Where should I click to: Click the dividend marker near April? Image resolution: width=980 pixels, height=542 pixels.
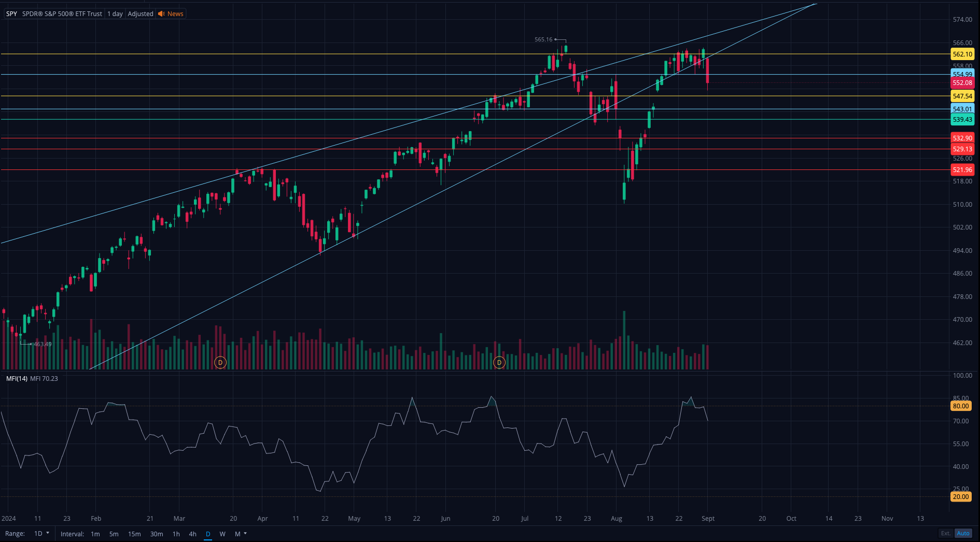pyautogui.click(x=220, y=363)
